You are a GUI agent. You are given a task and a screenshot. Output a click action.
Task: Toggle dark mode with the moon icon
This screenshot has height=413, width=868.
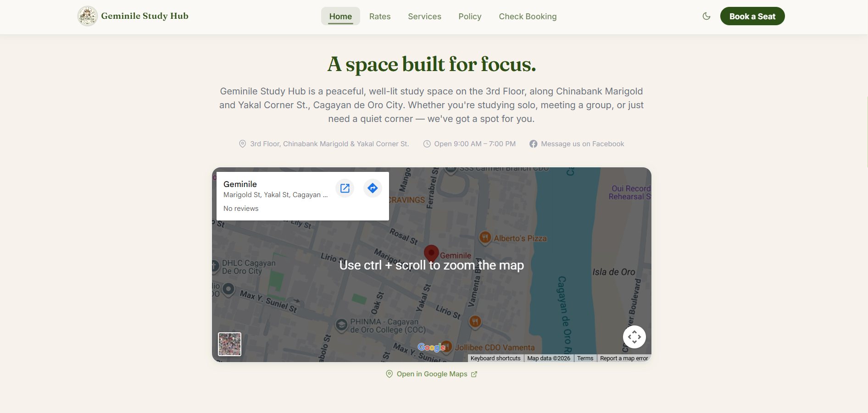coord(707,16)
